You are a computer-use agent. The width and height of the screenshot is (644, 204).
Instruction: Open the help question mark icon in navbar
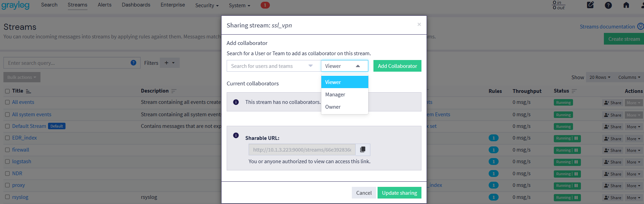click(x=608, y=5)
